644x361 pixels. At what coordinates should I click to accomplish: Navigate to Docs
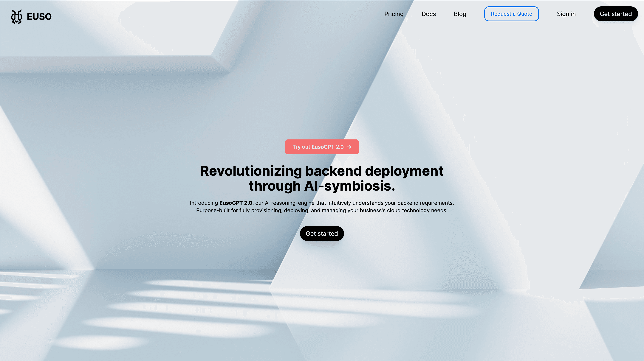(429, 14)
